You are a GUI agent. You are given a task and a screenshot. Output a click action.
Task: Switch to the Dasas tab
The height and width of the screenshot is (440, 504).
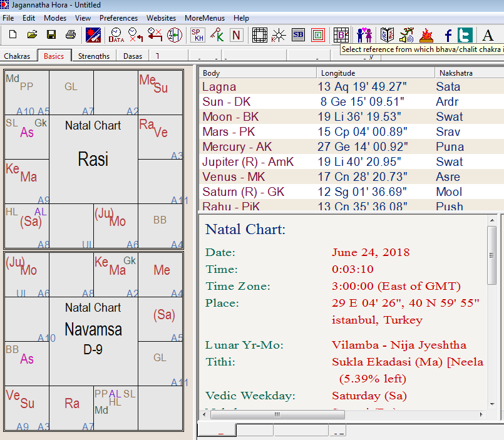click(133, 56)
